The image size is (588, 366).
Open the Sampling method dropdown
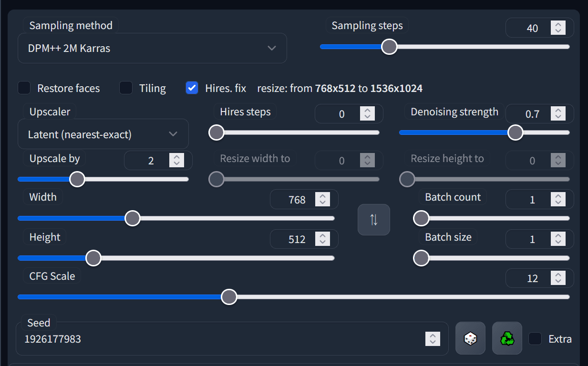(152, 48)
